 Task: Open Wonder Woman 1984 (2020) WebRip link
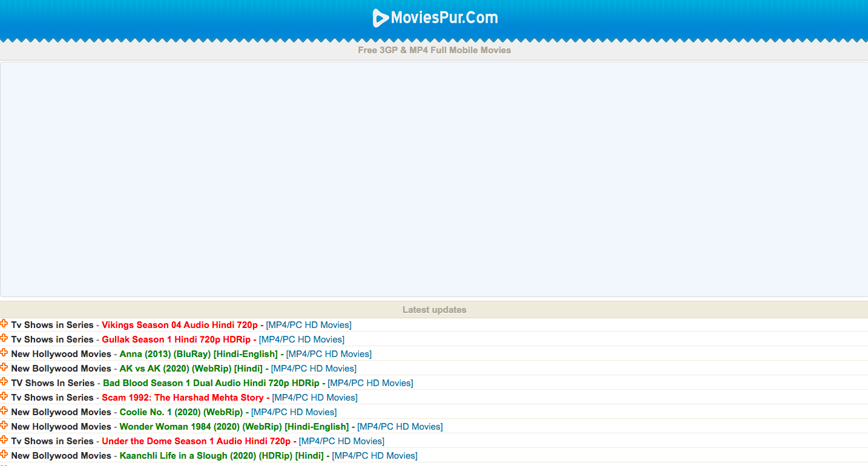click(234, 427)
